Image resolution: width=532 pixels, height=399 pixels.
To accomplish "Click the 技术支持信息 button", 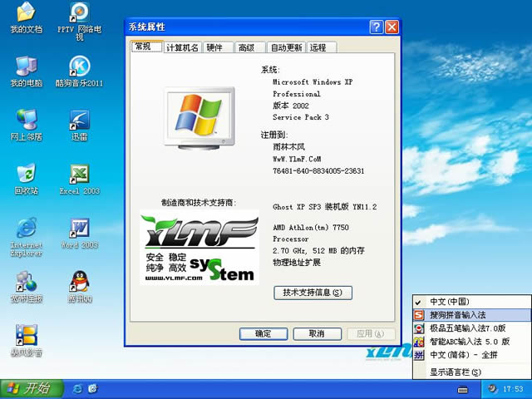I will pyautogui.click(x=313, y=293).
